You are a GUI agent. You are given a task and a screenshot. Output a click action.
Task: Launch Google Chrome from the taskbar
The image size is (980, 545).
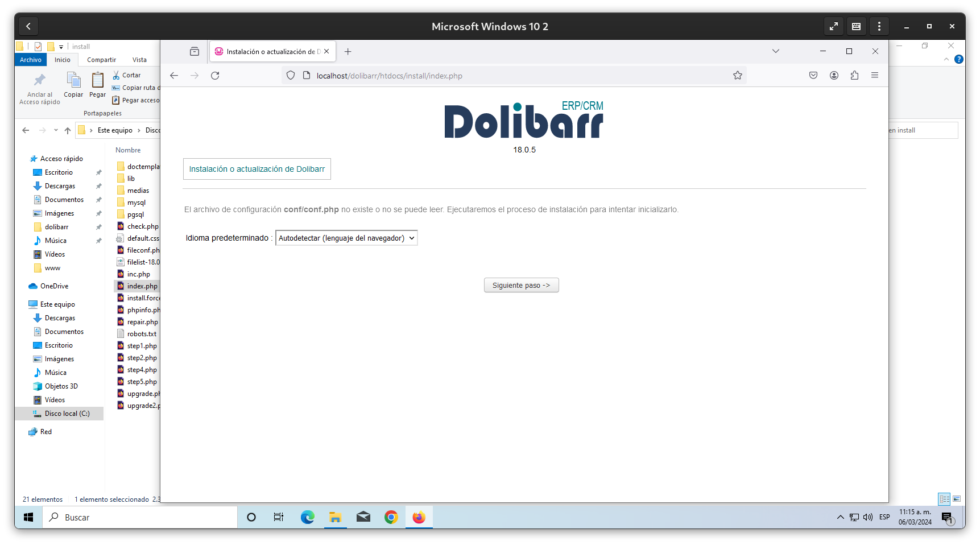point(391,517)
